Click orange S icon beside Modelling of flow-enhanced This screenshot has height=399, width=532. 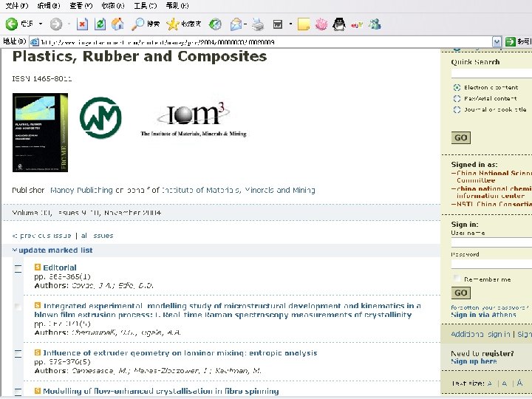coord(38,391)
